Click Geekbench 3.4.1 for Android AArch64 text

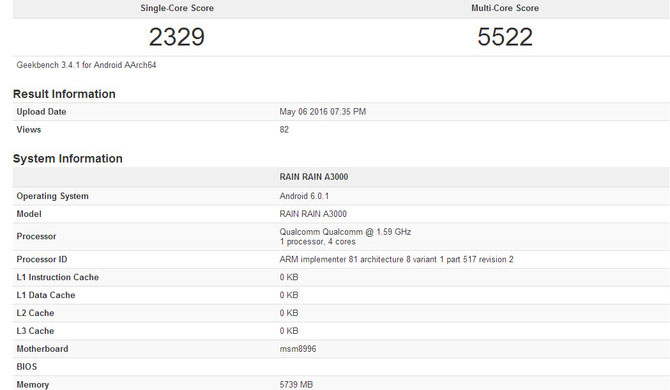pos(86,65)
